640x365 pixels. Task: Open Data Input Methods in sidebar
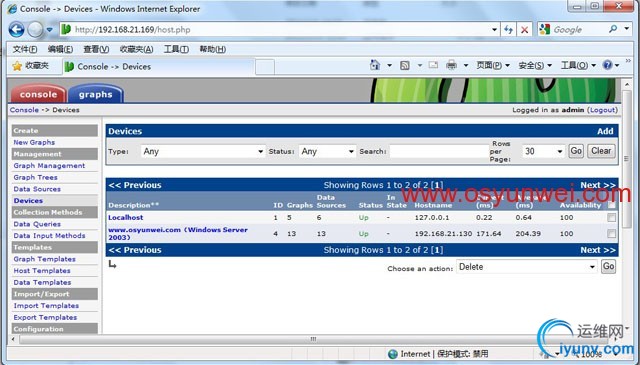click(x=49, y=236)
